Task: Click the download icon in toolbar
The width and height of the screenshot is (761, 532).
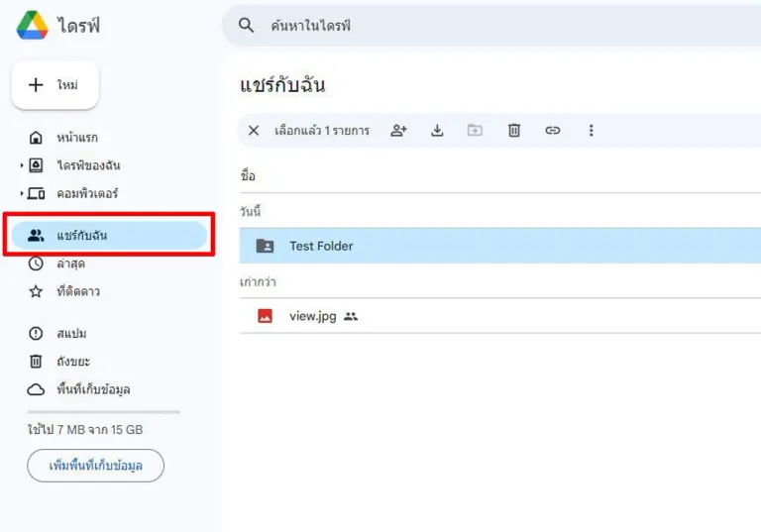Action: [x=437, y=130]
